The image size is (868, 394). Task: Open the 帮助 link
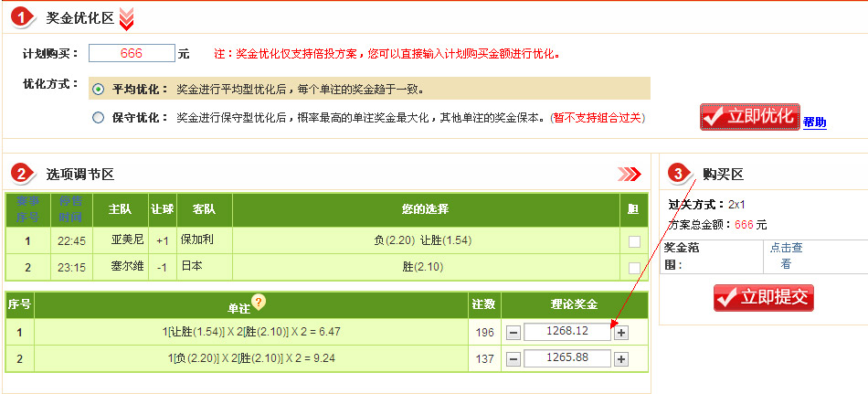point(814,122)
